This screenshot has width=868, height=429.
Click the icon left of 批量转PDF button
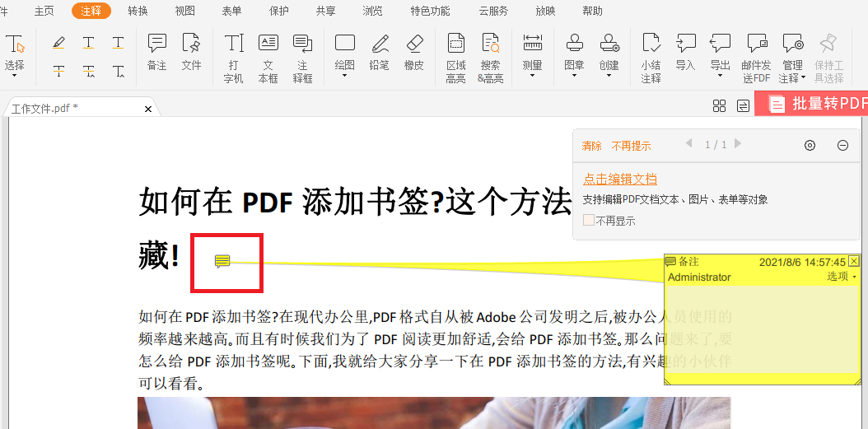744,105
